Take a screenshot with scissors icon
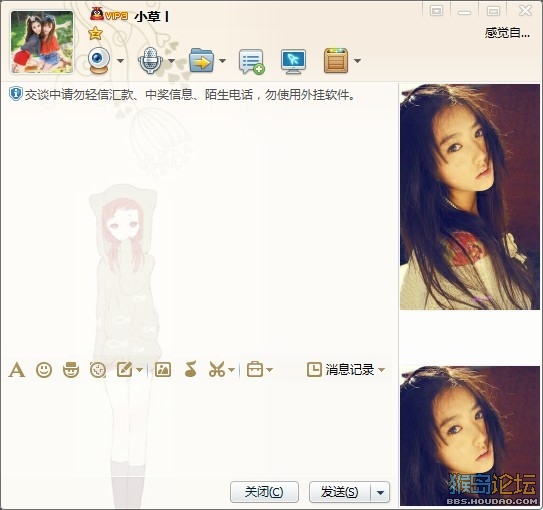Screen dimensions: 543x510 point(217,369)
